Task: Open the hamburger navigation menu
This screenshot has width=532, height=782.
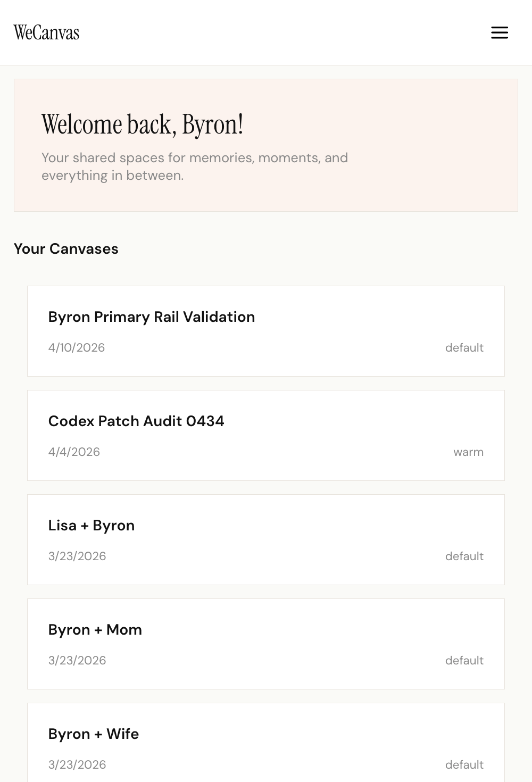Action: click(x=500, y=32)
